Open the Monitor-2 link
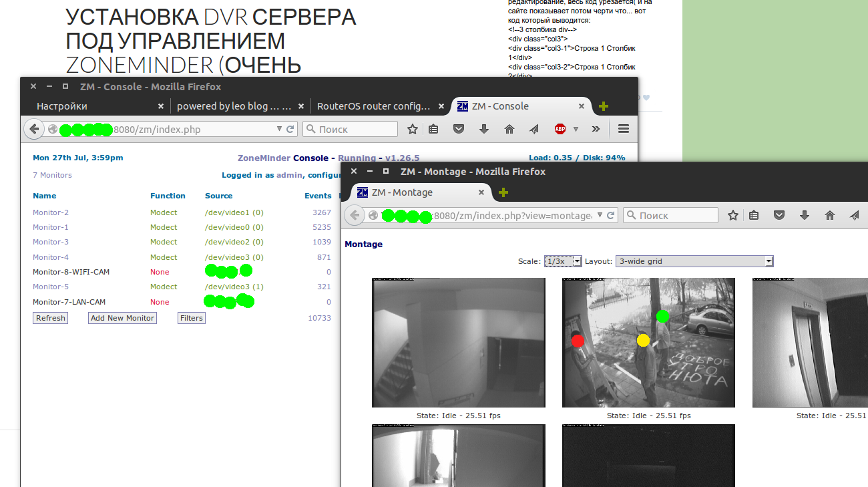The height and width of the screenshot is (487, 868). [x=51, y=212]
